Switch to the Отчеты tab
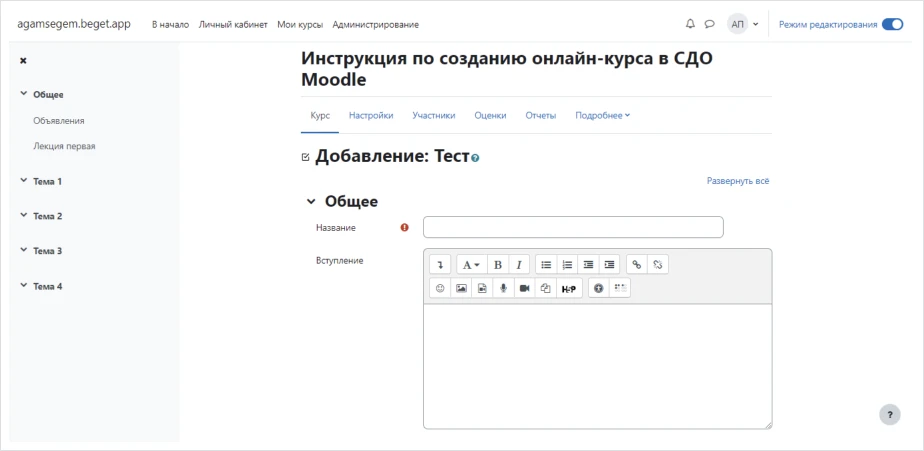This screenshot has height=451, width=924. tap(540, 116)
